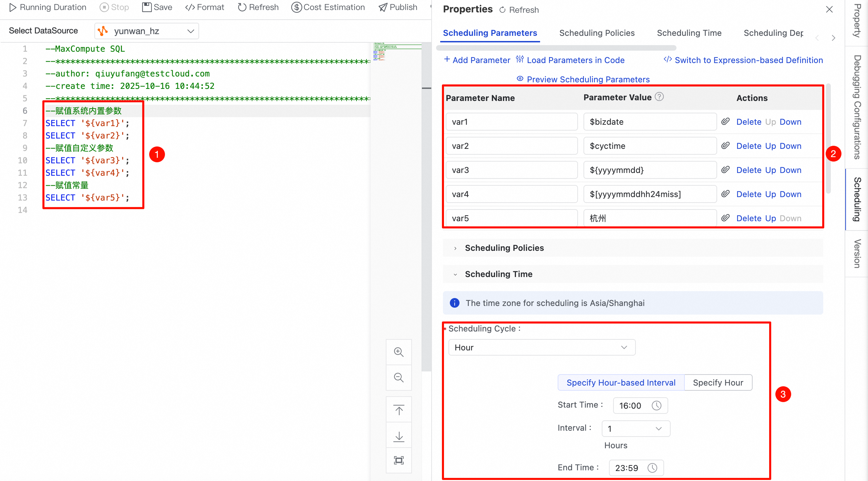Delete the var2 parameter

(748, 146)
